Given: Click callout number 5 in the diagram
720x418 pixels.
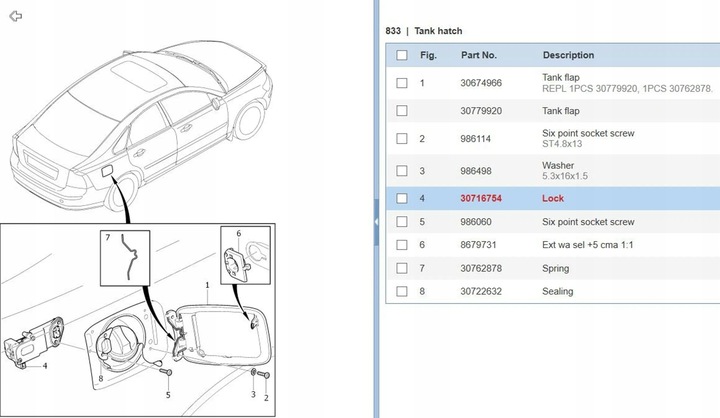Looking at the screenshot, I should [x=168, y=395].
